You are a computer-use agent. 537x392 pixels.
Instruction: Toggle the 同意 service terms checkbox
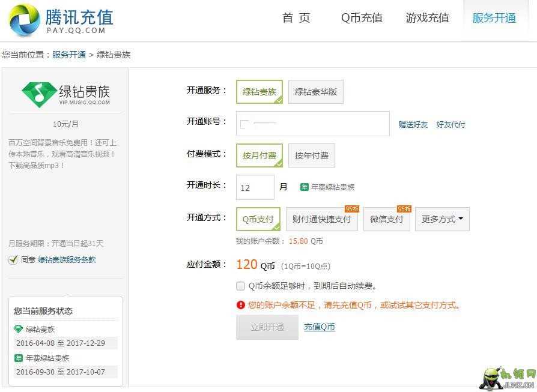(13, 260)
